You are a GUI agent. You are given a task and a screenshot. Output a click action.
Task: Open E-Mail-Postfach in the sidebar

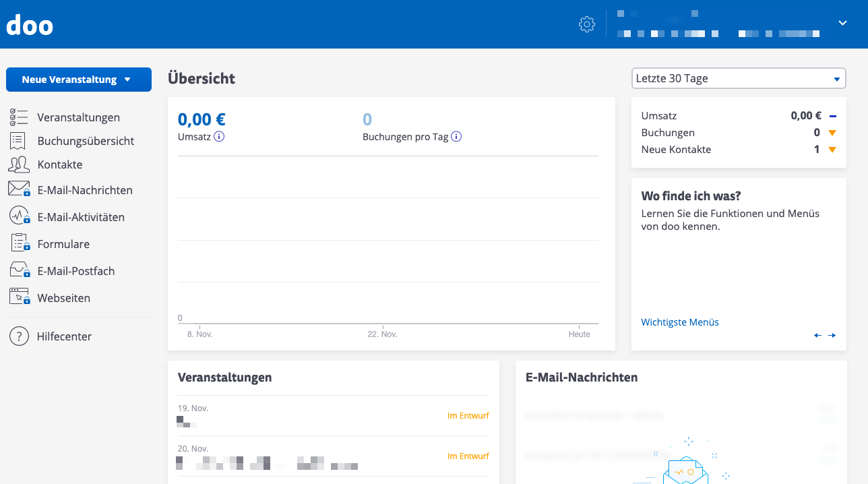pyautogui.click(x=76, y=271)
